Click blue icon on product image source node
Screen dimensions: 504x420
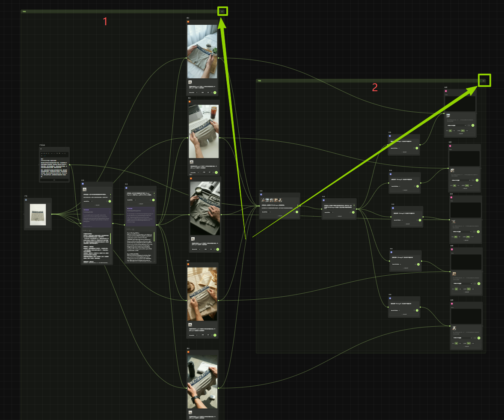point(26,200)
